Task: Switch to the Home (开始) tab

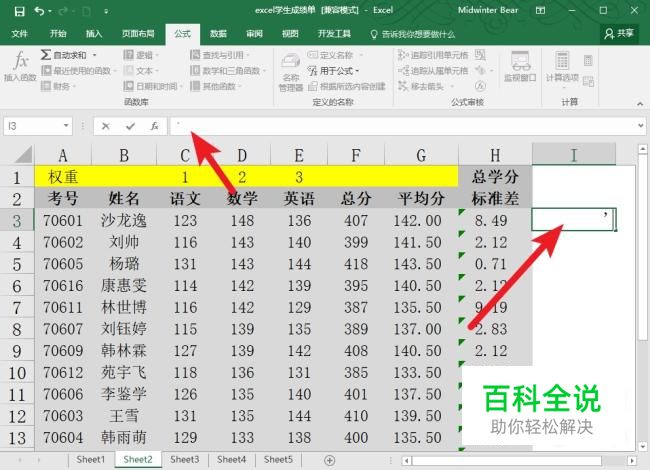Action: point(58,34)
